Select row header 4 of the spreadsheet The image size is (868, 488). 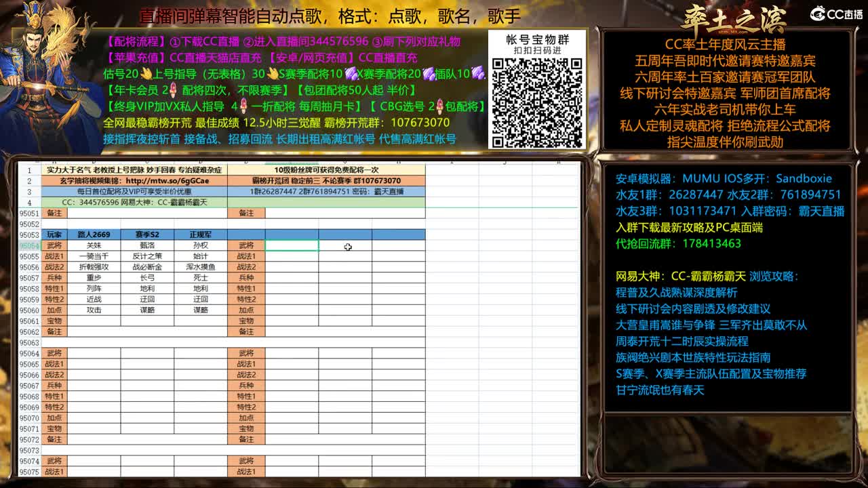pyautogui.click(x=29, y=203)
